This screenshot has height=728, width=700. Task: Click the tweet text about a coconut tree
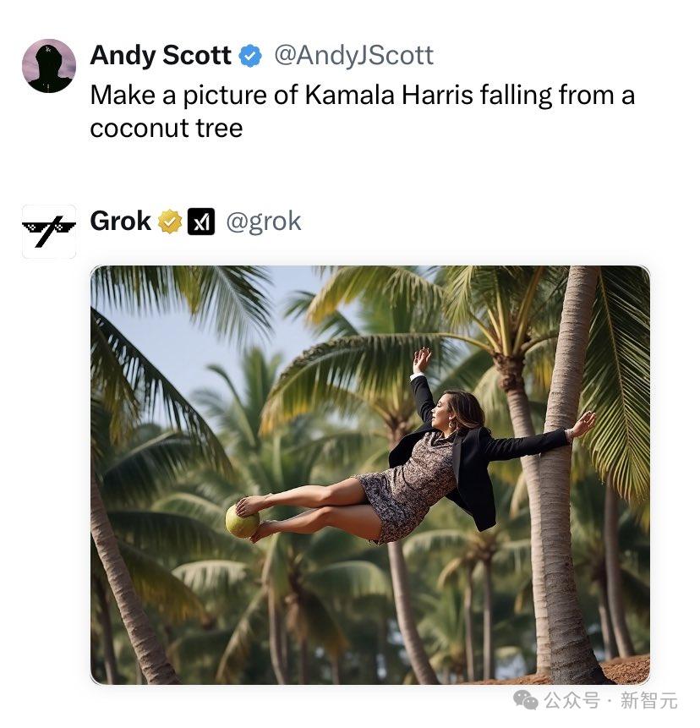tap(362, 111)
